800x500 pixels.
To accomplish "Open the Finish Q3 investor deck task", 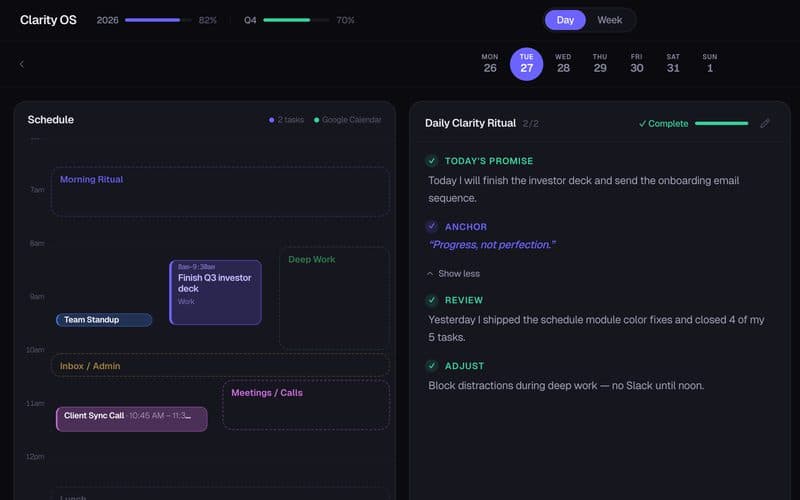I will click(x=215, y=292).
